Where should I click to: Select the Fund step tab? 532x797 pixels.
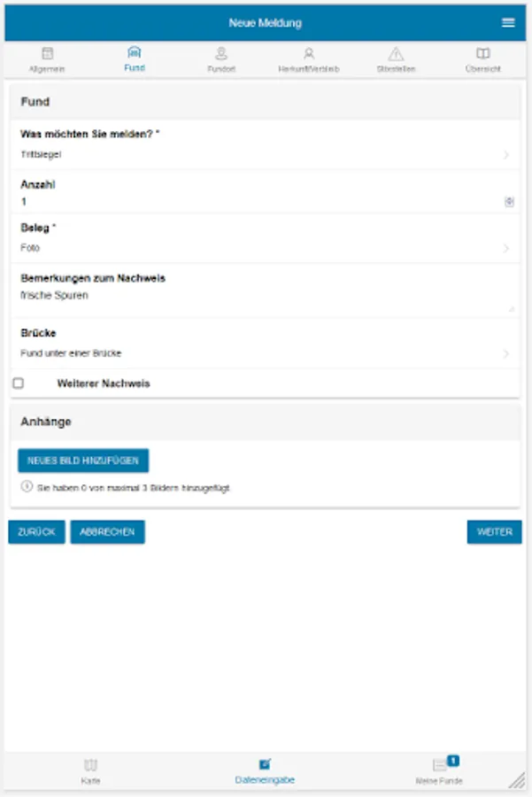[x=135, y=58]
